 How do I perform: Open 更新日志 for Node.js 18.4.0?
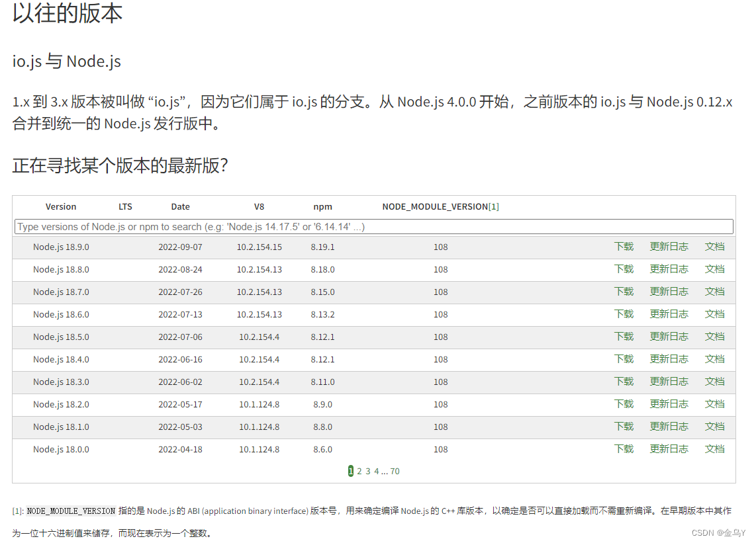tap(669, 359)
